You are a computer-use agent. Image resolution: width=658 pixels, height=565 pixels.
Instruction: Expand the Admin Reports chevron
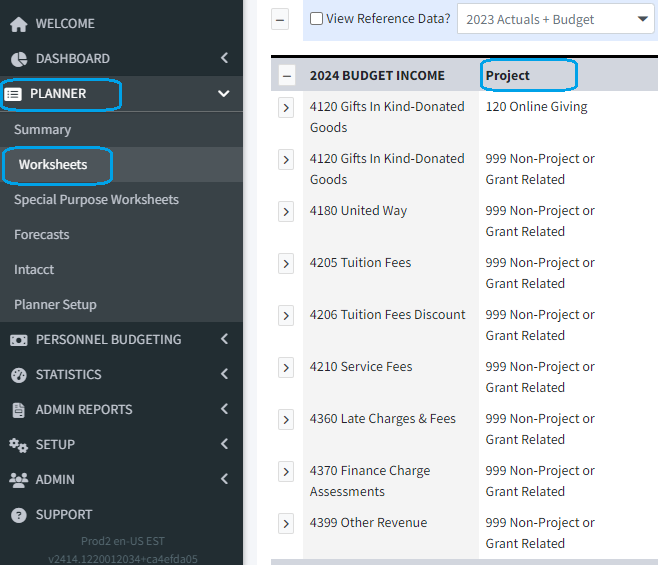pyautogui.click(x=225, y=409)
